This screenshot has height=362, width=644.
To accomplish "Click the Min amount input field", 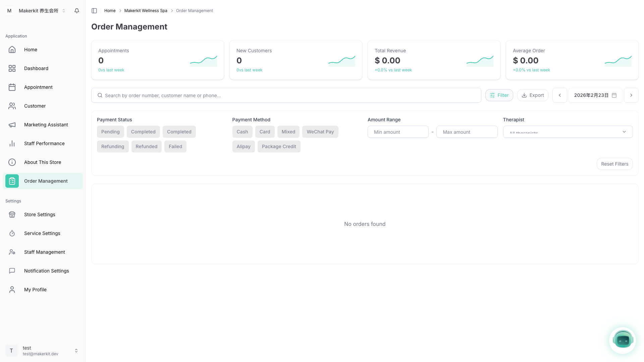I will pos(398,132).
